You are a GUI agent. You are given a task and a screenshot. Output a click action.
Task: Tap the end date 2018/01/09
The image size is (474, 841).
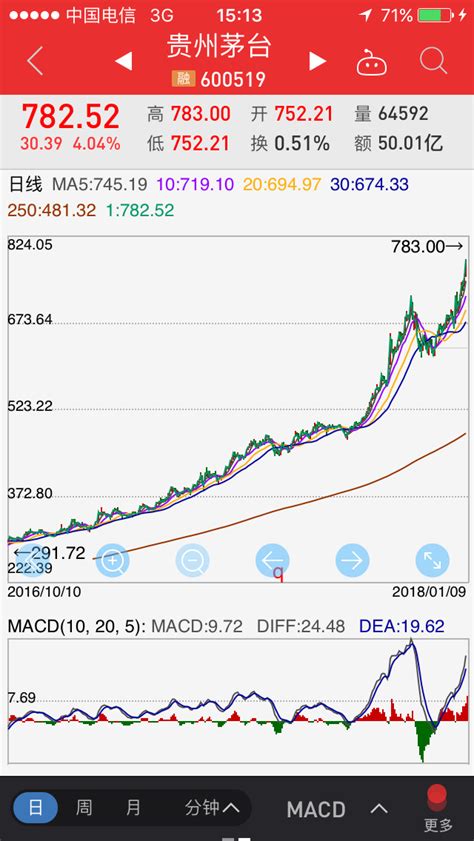pos(429,593)
